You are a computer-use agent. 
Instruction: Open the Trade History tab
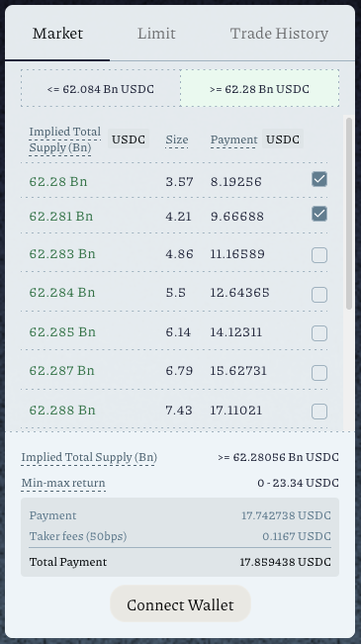279,34
